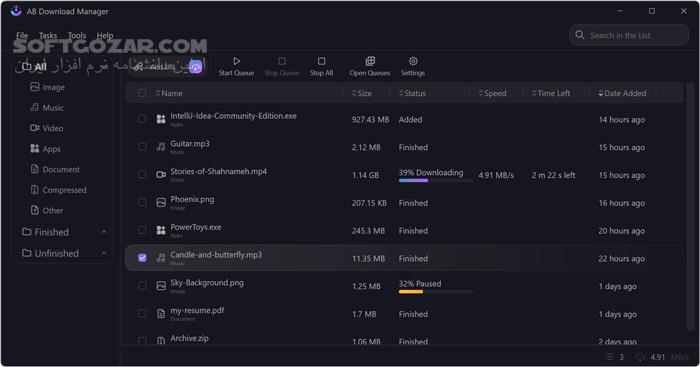The image size is (700, 367).
Task: Click the Open Queues label
Action: pos(370,73)
